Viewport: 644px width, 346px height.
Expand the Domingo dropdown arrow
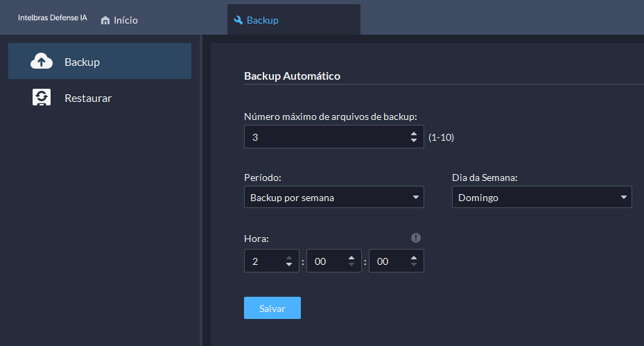coord(623,197)
